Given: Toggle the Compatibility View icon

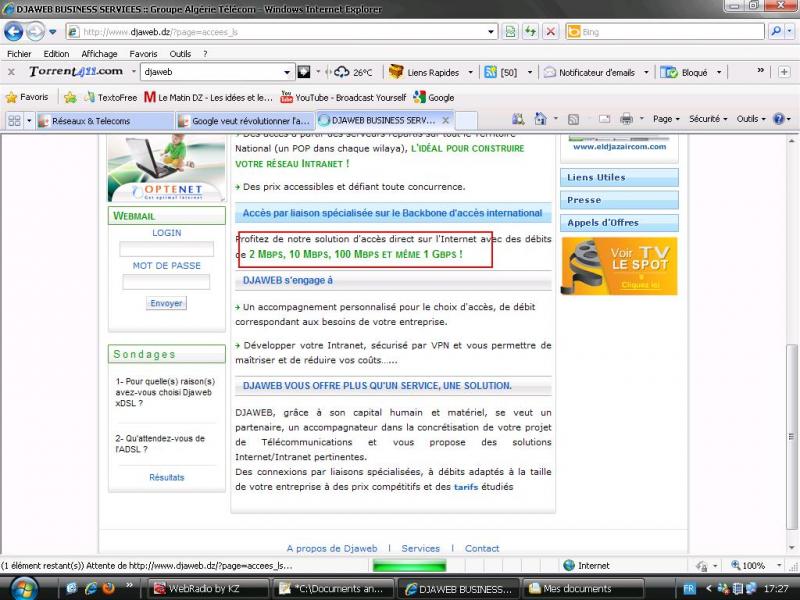Looking at the screenshot, I should pos(510,32).
